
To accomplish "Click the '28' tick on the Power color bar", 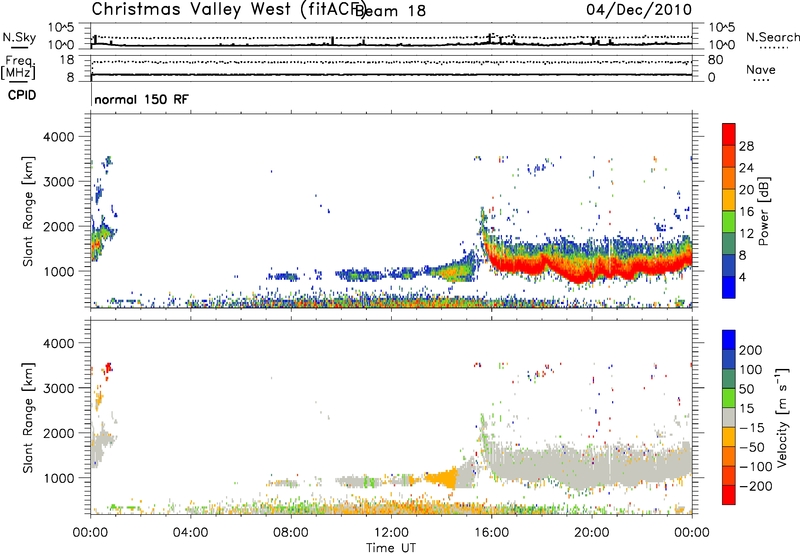I will [x=746, y=146].
